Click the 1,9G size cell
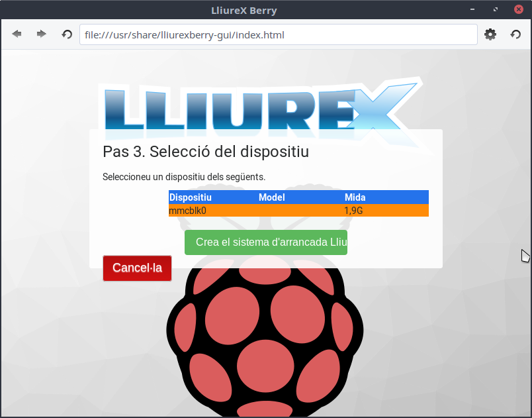The image size is (532, 418). coord(354,211)
